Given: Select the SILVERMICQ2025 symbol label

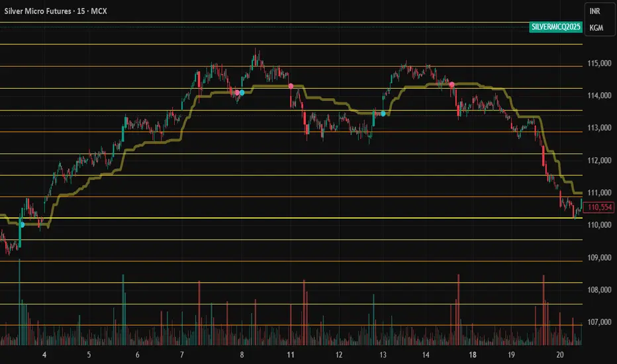Looking at the screenshot, I should click(555, 27).
